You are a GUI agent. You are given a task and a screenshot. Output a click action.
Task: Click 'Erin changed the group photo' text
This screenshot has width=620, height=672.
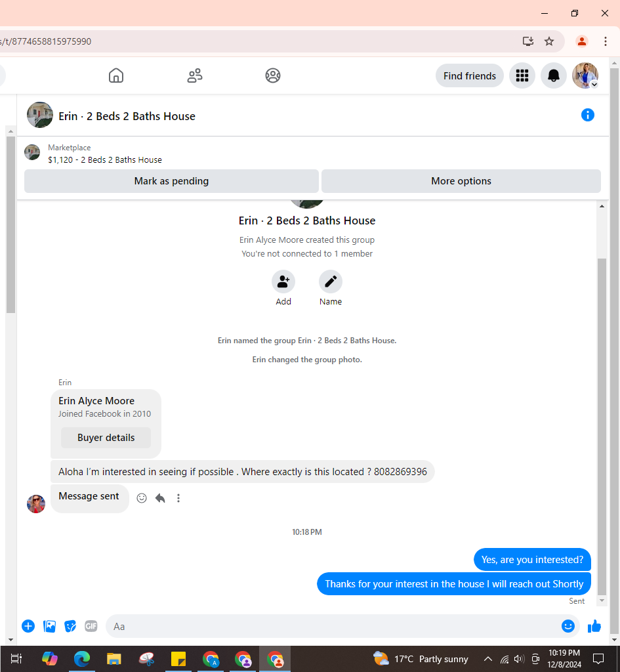(307, 360)
